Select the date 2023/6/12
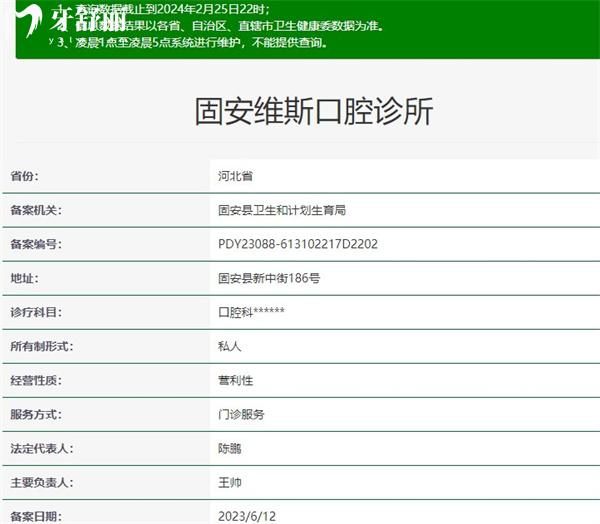This screenshot has height=524, width=600. pos(247,516)
